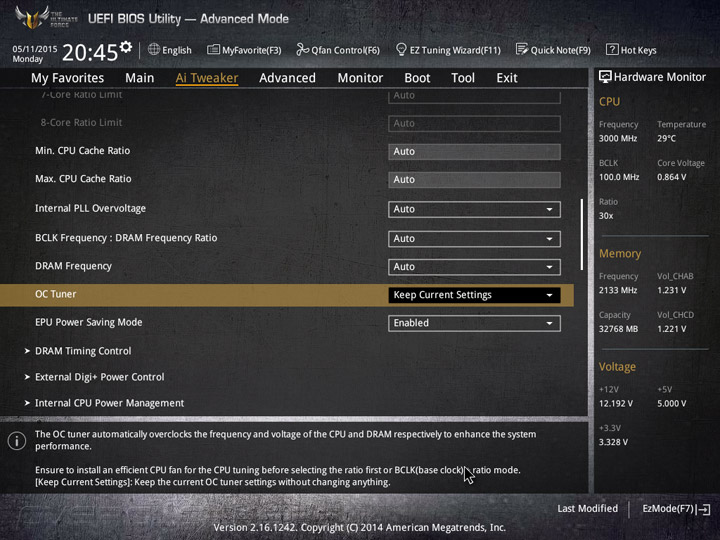Click Min. CPU Cache Ratio field
The height and width of the screenshot is (540, 720).
pyautogui.click(x=474, y=152)
